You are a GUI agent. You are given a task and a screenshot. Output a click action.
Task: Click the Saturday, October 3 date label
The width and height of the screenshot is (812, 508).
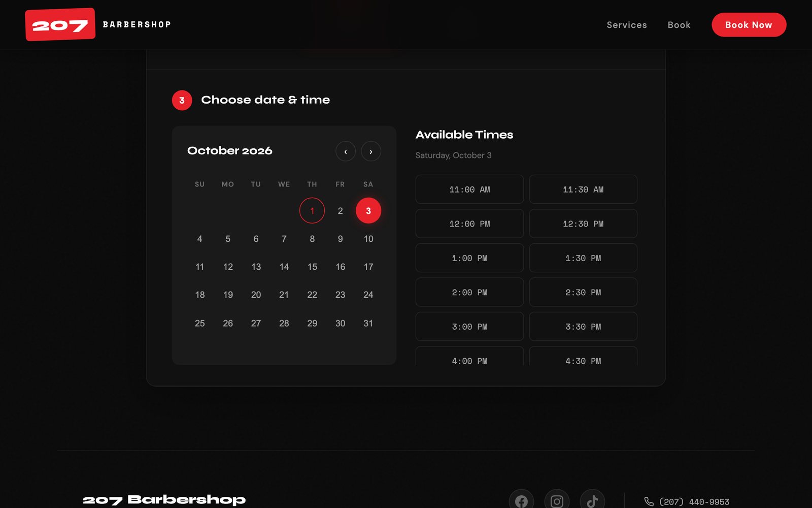pos(453,155)
